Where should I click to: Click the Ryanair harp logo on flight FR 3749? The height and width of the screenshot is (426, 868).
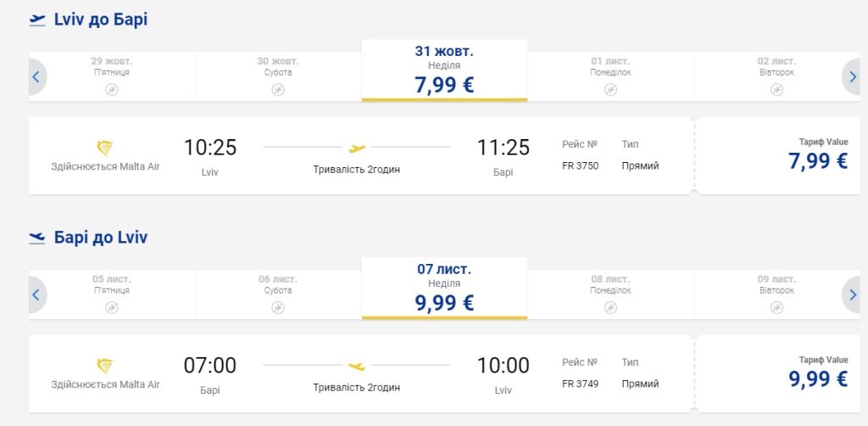105,366
